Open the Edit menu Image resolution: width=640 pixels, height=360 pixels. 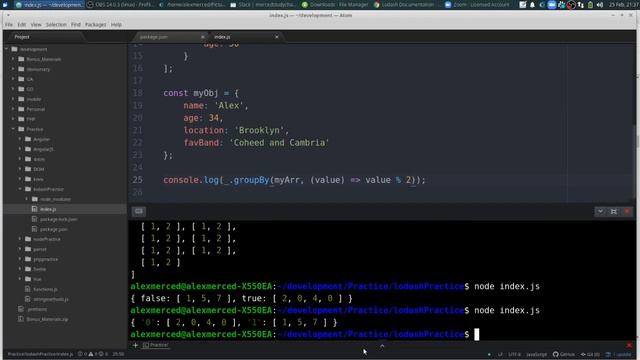22,24
